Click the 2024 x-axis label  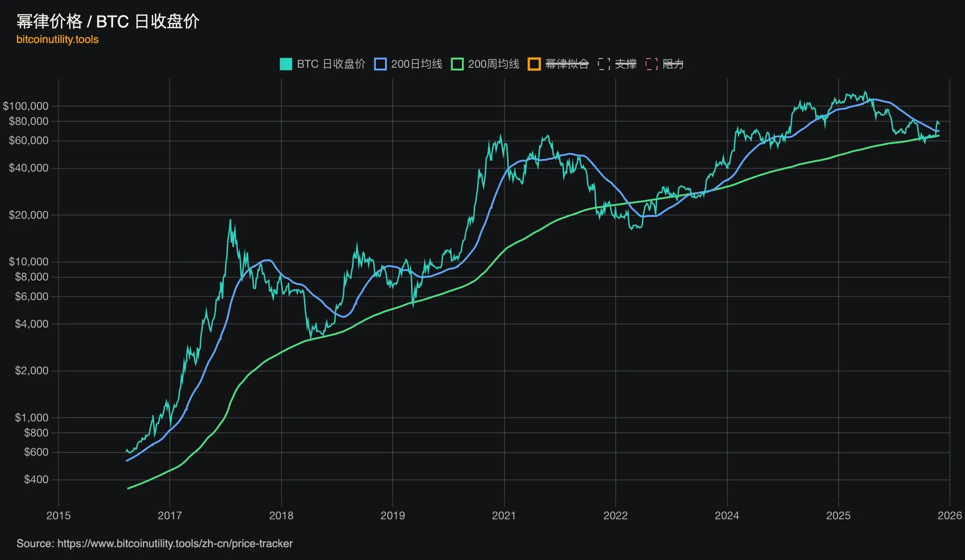[x=727, y=516]
